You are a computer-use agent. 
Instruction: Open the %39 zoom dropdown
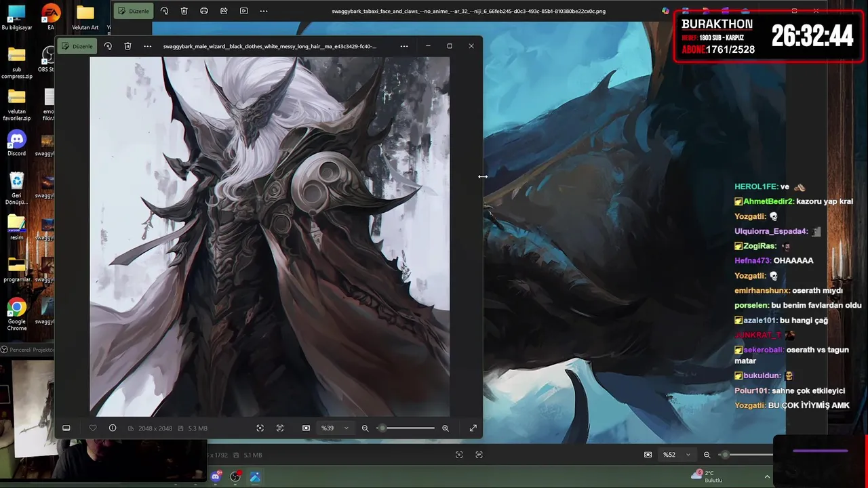pos(335,428)
